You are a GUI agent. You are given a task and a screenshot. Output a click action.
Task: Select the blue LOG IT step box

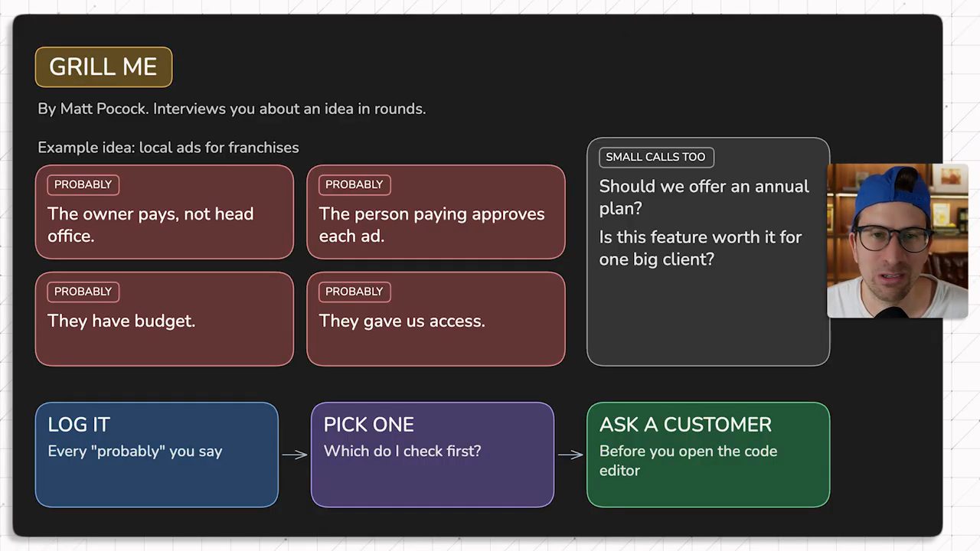(x=157, y=455)
